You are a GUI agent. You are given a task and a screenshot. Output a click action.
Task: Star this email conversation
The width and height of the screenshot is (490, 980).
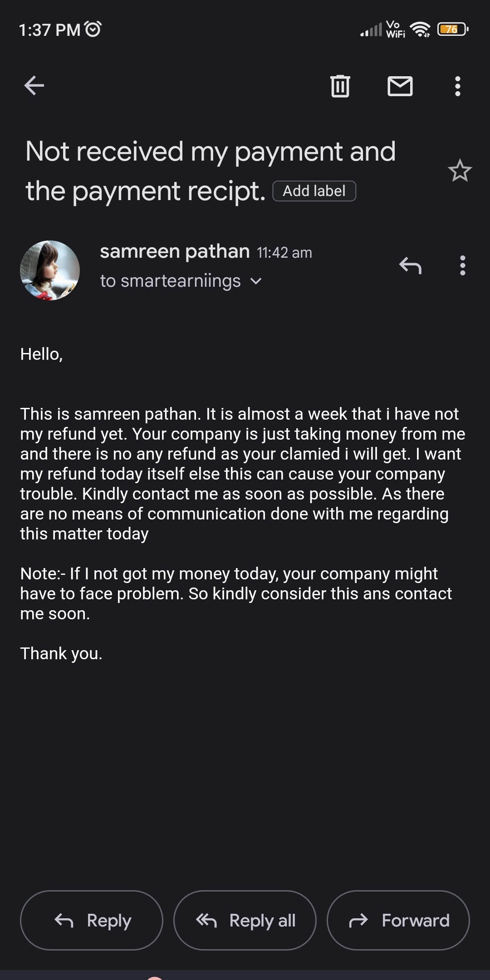tap(460, 171)
